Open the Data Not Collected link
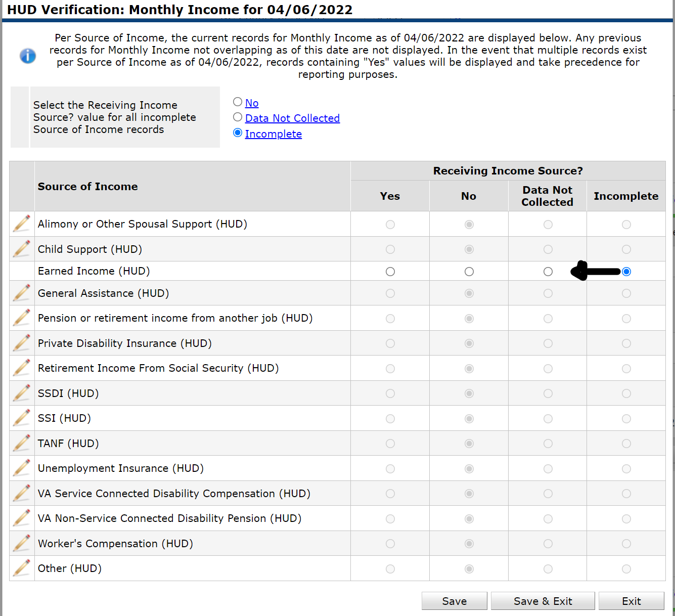Viewport: 675px width, 616px height. 292,118
